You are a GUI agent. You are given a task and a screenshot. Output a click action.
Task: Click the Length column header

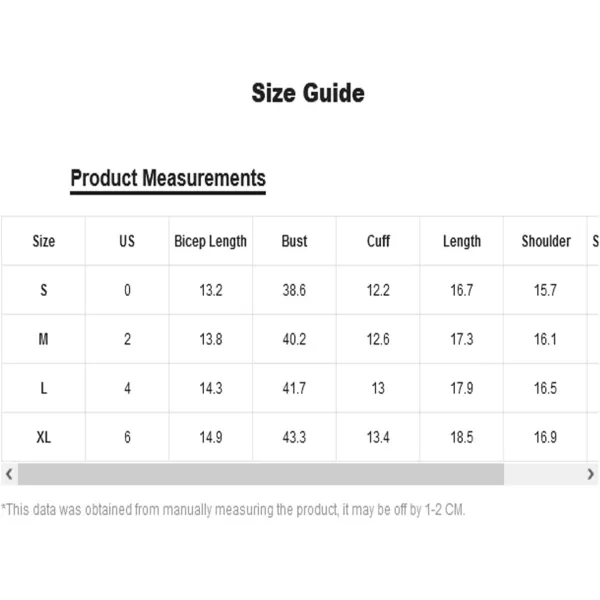click(462, 241)
